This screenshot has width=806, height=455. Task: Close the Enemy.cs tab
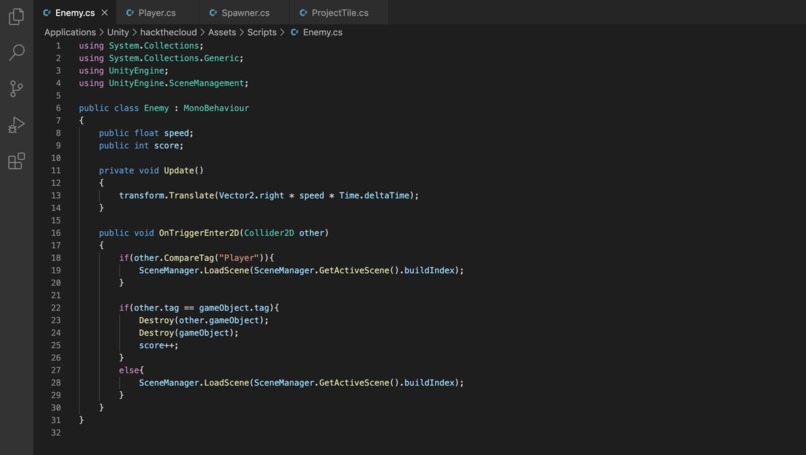[105, 12]
